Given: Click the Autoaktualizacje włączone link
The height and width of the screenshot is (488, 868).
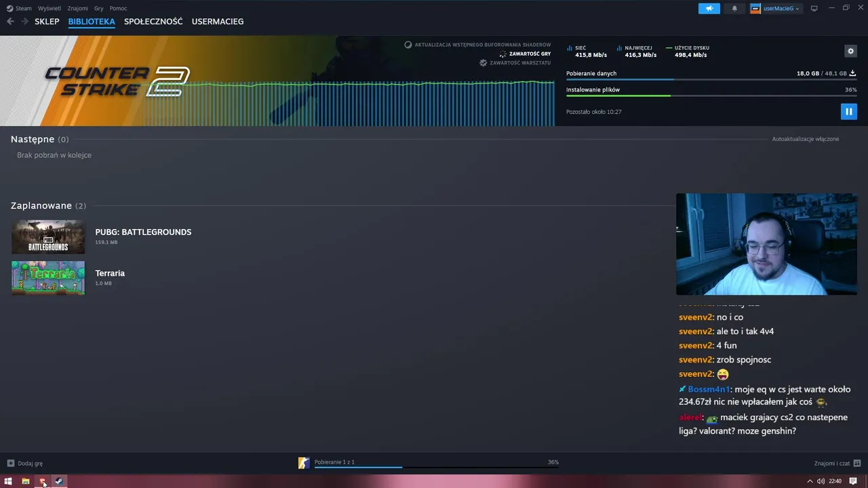Looking at the screenshot, I should [x=806, y=139].
